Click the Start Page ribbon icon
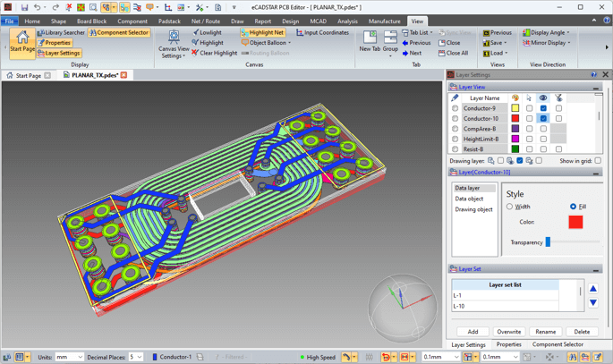Viewport: 613px width, 364px height. [x=22, y=42]
